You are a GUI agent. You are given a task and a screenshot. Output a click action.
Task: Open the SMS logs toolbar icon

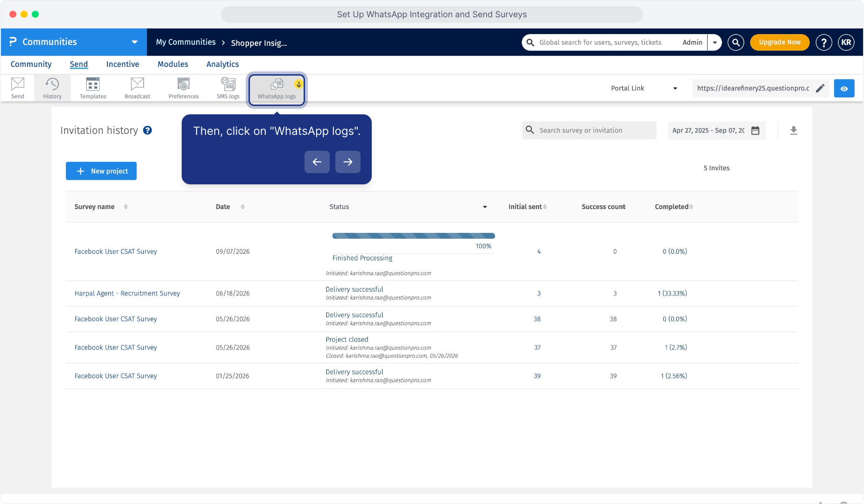pyautogui.click(x=228, y=88)
